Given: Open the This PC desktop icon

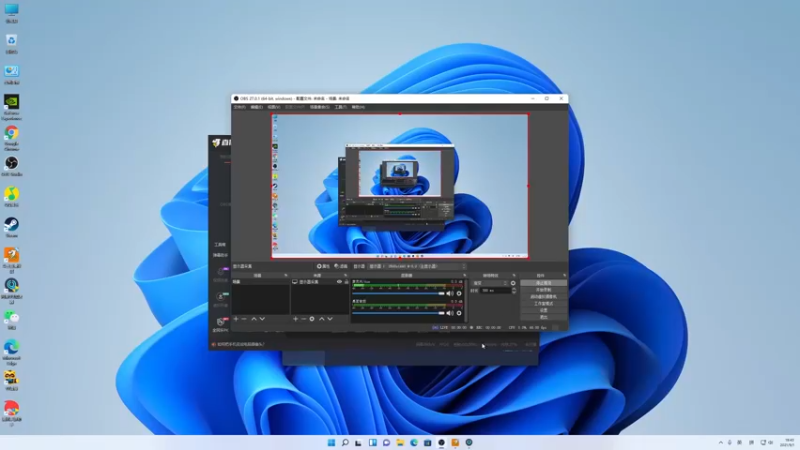Looking at the screenshot, I should tap(11, 13).
